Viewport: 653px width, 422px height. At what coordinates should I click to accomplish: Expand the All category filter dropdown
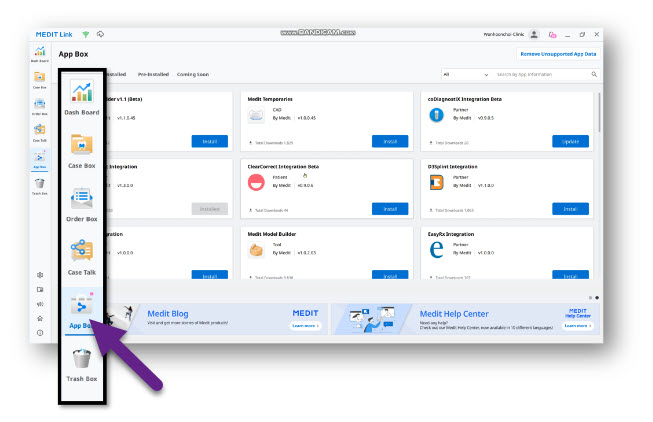tap(465, 74)
